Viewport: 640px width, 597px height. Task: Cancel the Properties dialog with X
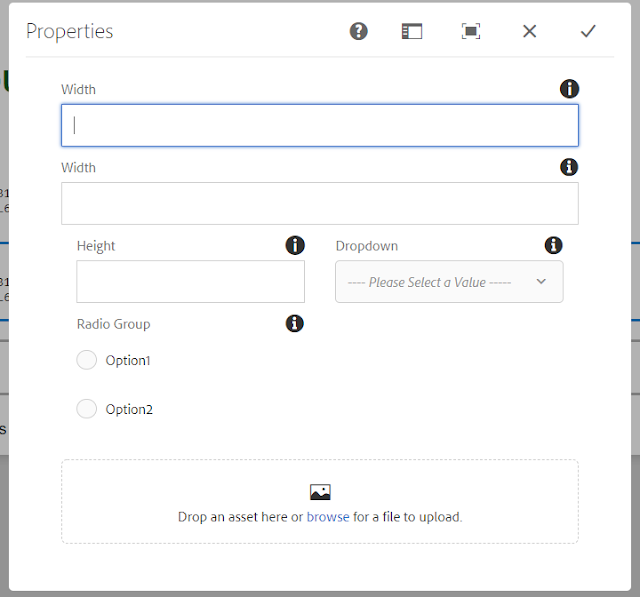tap(530, 31)
